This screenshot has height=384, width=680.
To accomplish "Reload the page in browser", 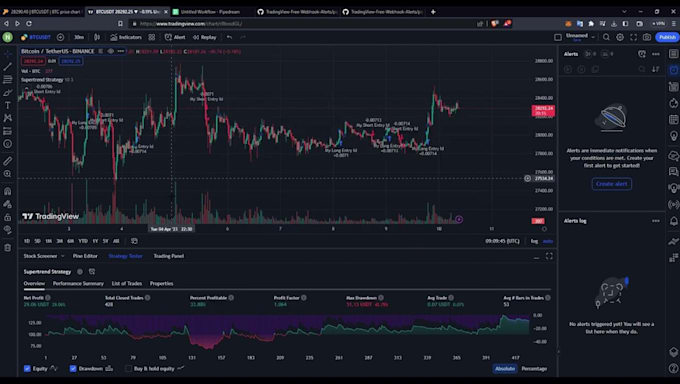I will (x=29, y=23).
